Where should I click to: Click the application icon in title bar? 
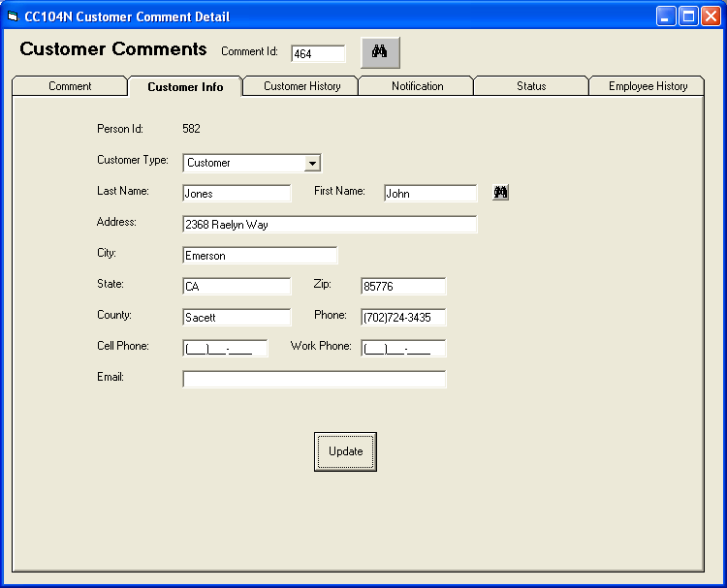click(x=14, y=16)
